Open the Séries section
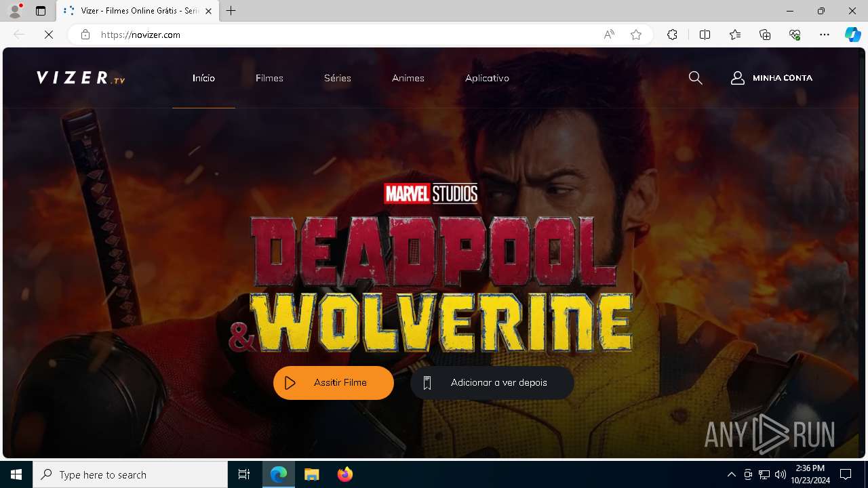This screenshot has width=868, height=488. point(337,78)
